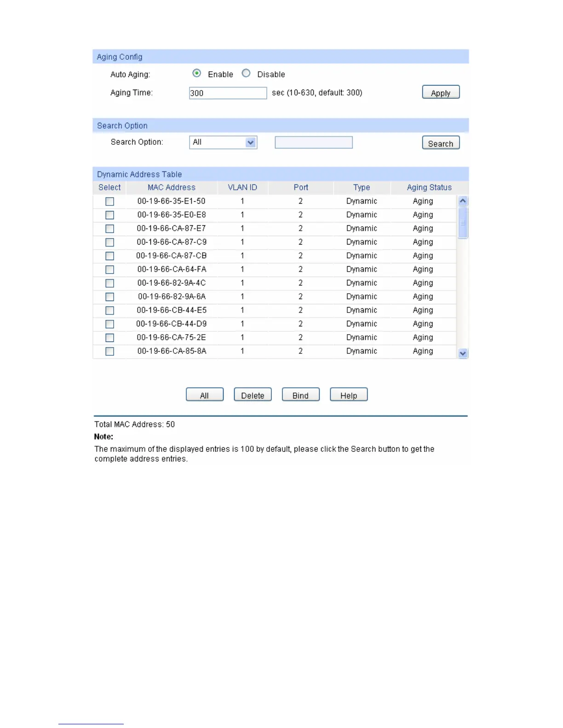Check the box for MAC 00-19-66-CA-87-E7
The width and height of the screenshot is (563, 728).
point(109,228)
